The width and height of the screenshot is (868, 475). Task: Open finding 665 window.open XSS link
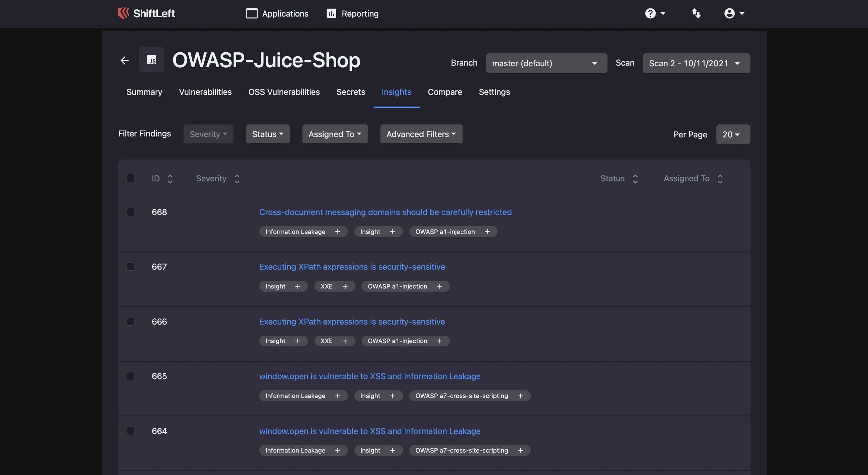point(370,376)
